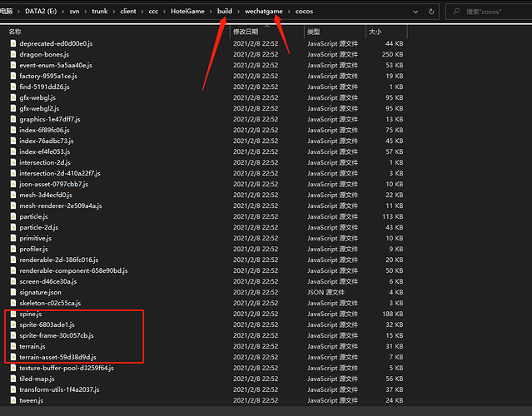Click the file icon beside dragon-bones.js

coord(13,54)
